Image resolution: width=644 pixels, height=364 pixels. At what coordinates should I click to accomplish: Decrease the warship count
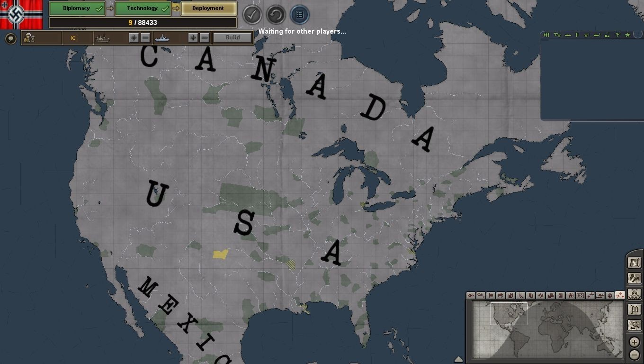pyautogui.click(x=205, y=38)
